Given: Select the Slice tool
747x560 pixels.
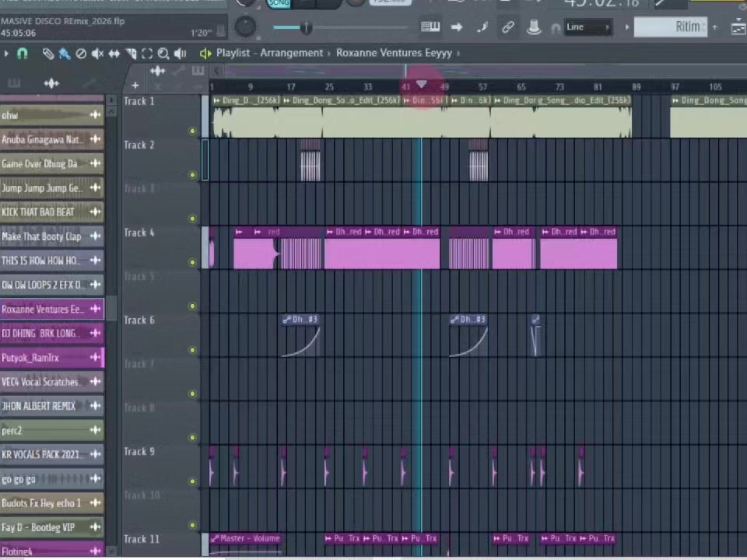Looking at the screenshot, I should pyautogui.click(x=131, y=54).
